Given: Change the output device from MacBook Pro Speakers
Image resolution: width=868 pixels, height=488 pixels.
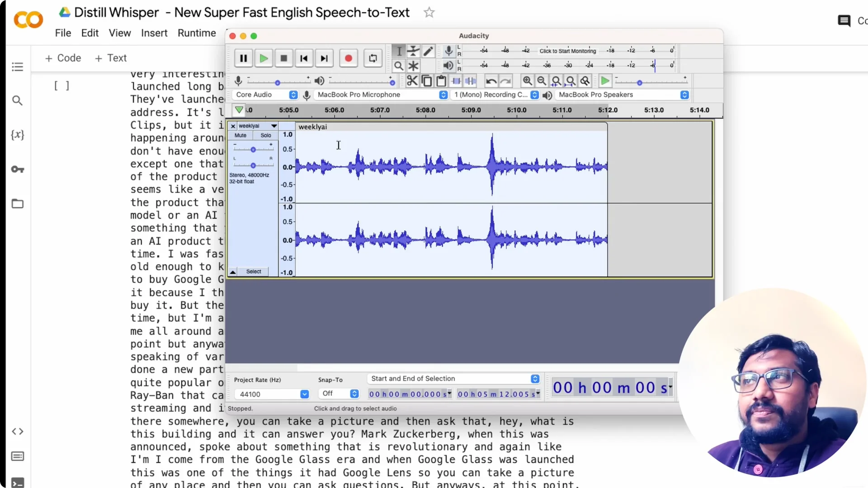Looking at the screenshot, I should (x=684, y=95).
